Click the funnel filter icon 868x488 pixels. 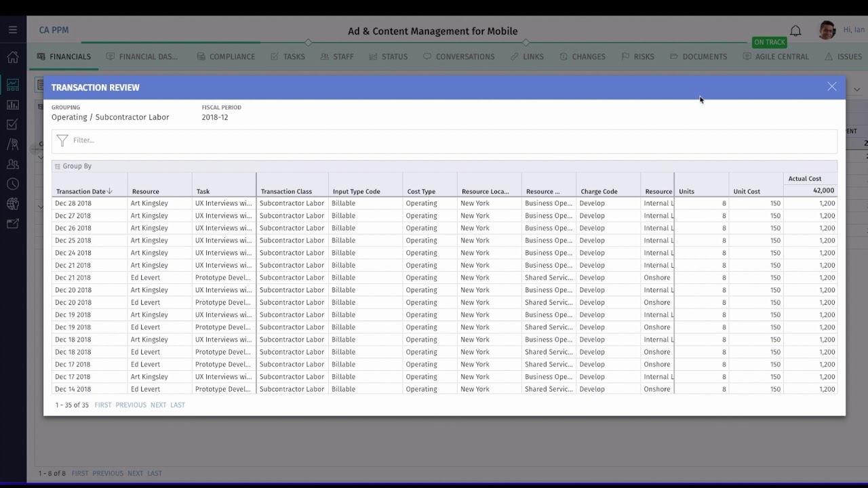[62, 140]
